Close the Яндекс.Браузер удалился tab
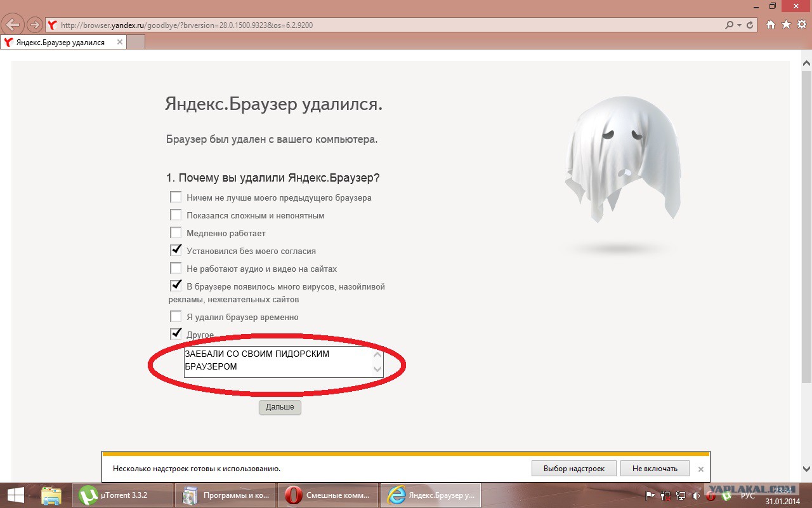Viewport: 812px width, 508px height. [x=119, y=43]
